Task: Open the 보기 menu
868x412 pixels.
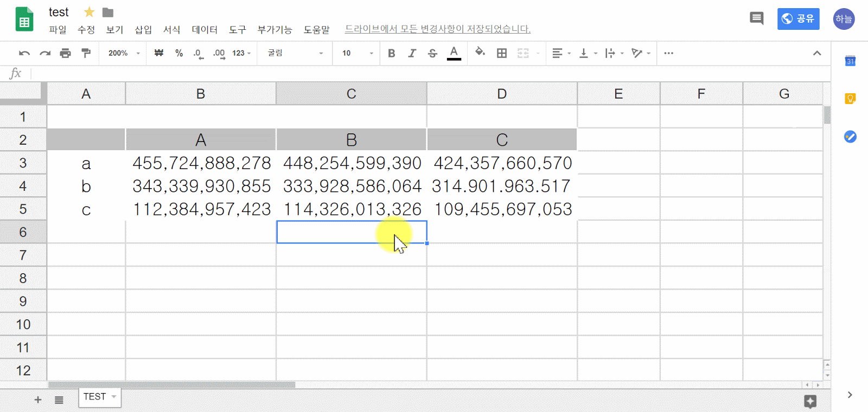Action: point(114,29)
